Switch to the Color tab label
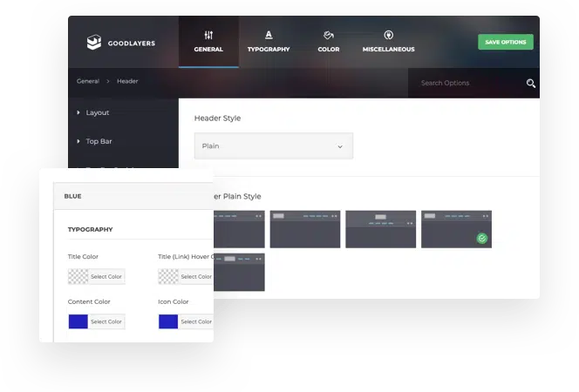The image size is (579, 392). pos(329,50)
